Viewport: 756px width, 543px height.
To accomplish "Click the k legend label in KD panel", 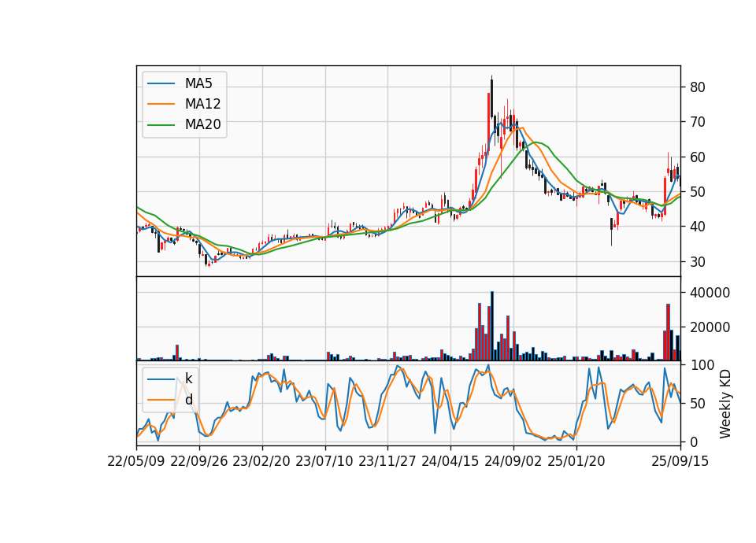I will point(188,379).
